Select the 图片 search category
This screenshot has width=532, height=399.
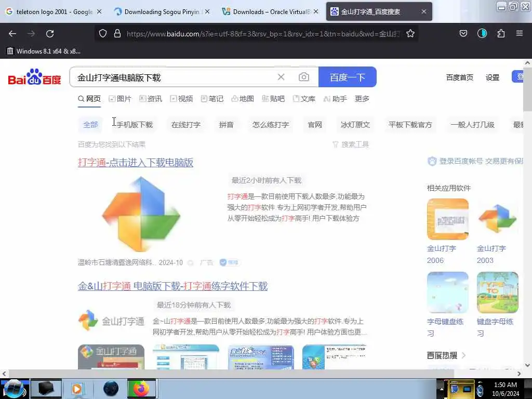[x=120, y=99]
